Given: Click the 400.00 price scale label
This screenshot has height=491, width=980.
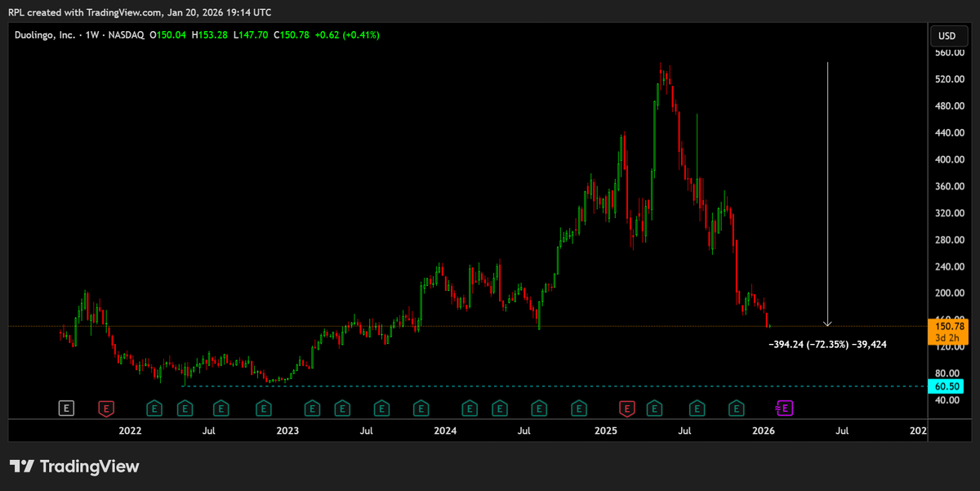Looking at the screenshot, I should coord(950,159).
